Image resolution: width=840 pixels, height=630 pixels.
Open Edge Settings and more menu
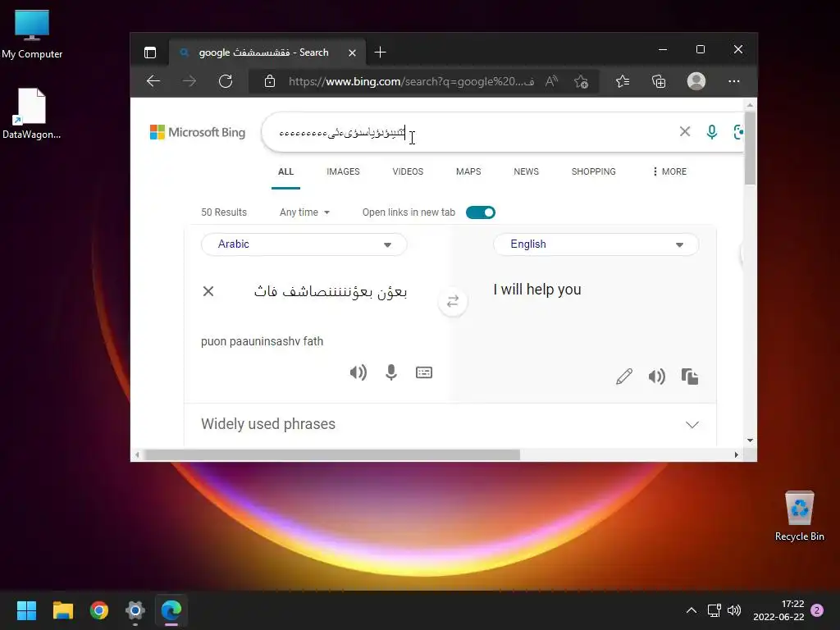[734, 81]
